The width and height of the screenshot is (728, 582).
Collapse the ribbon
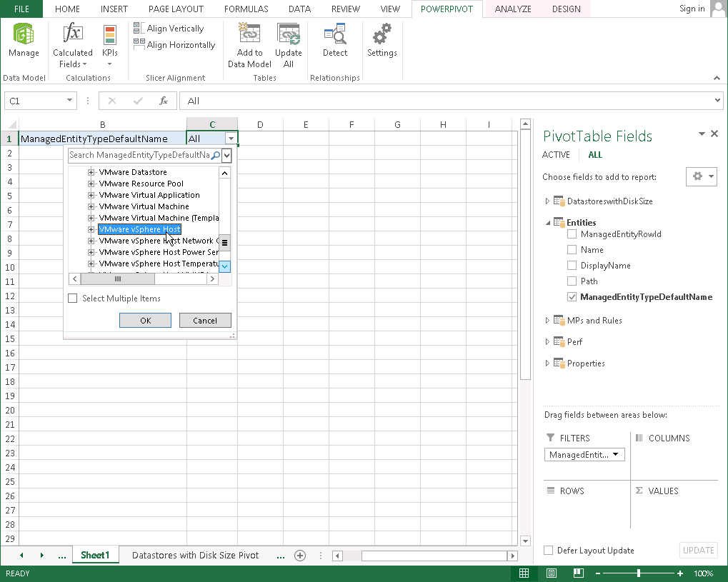717,78
